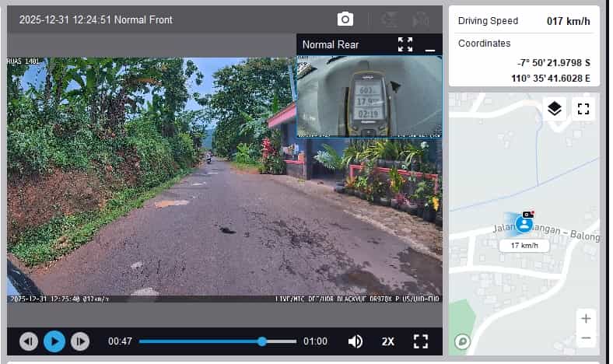Click the Normal Rear camera thumbnail
The image size is (613, 364).
click(369, 95)
